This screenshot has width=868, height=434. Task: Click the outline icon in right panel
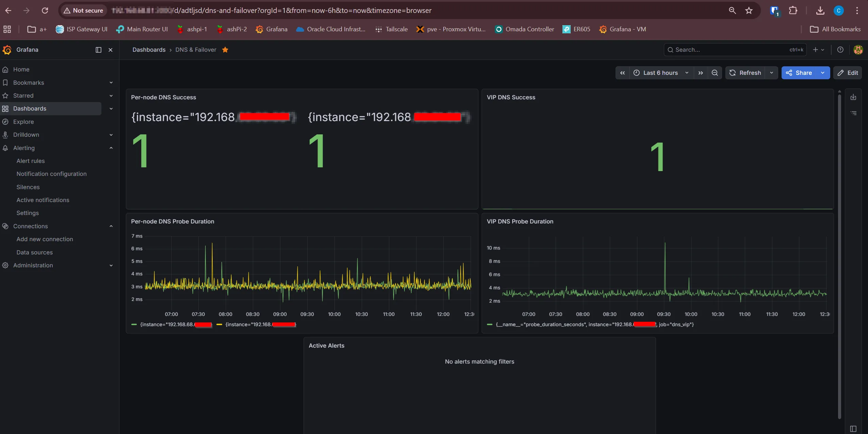853,113
